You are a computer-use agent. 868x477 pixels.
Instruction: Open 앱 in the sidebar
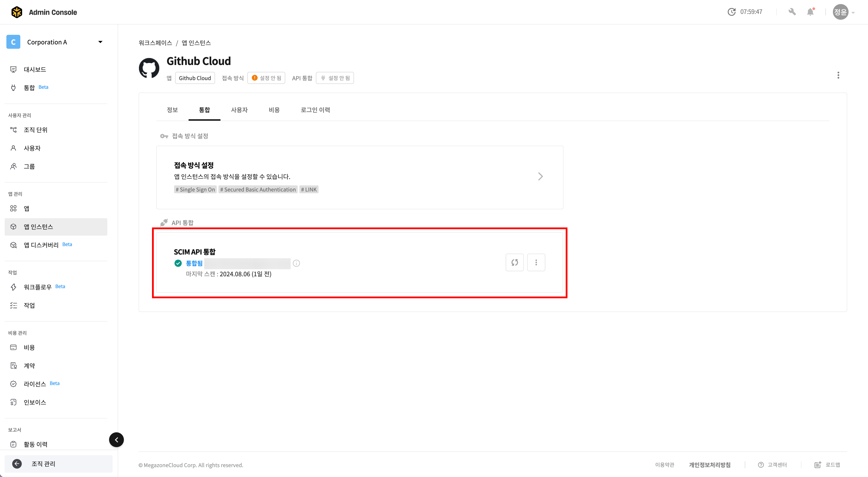[56, 208]
